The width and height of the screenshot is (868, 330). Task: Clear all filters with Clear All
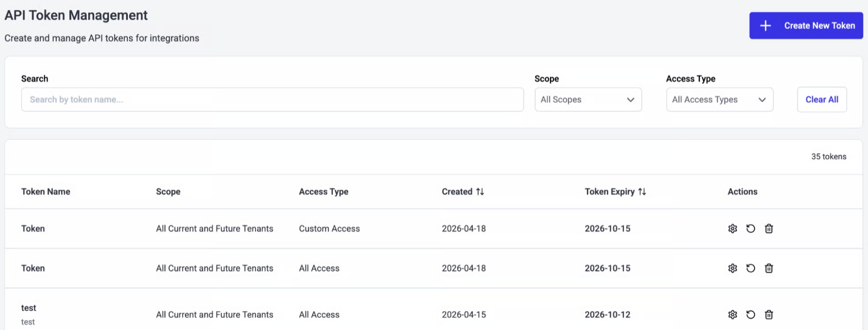pyautogui.click(x=822, y=99)
